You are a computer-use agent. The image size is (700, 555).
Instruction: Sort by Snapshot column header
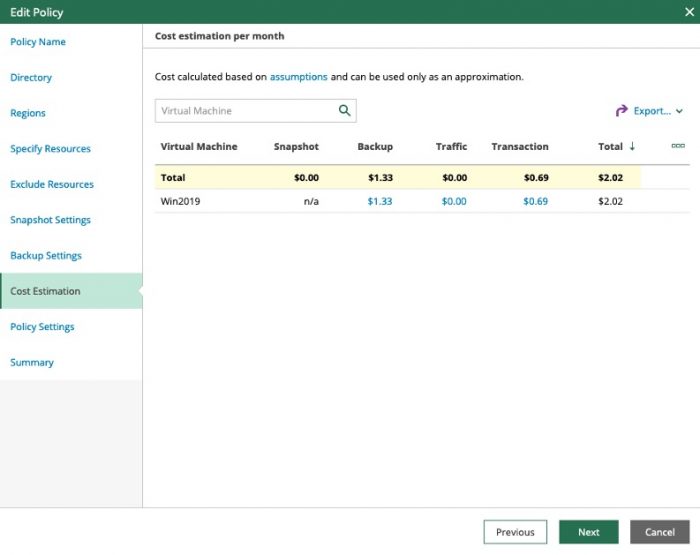[x=296, y=146]
